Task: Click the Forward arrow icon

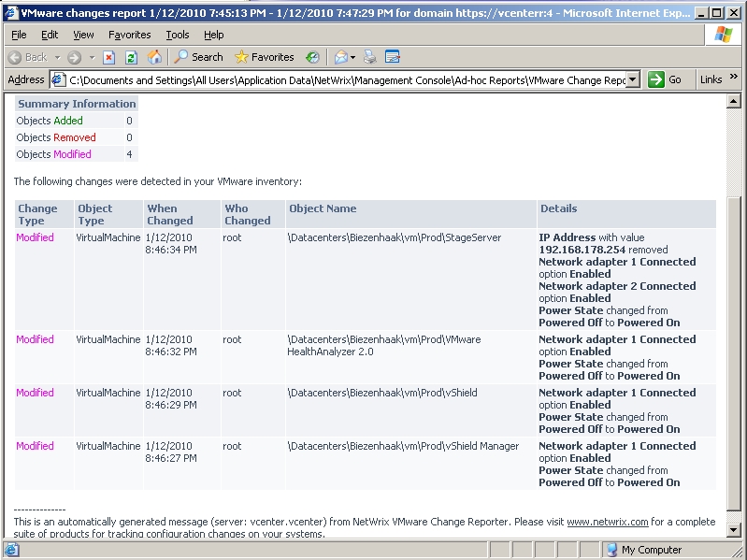Action: pos(74,58)
